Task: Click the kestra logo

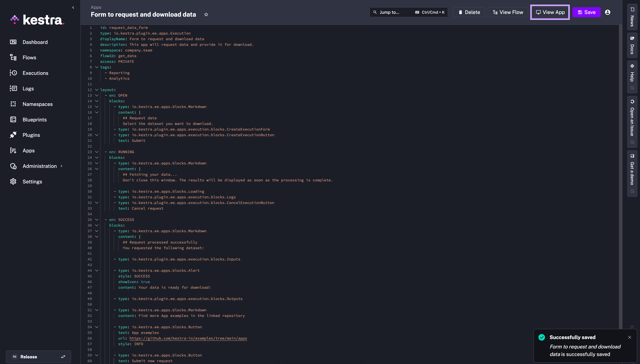Action: (x=38, y=20)
